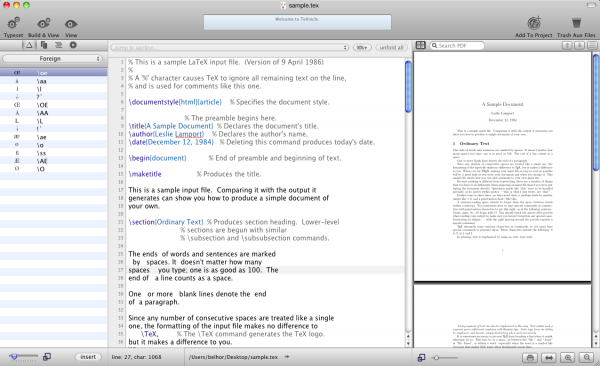Toggle PDF thumbnails grid icon
The image size is (600, 366).
421,45
